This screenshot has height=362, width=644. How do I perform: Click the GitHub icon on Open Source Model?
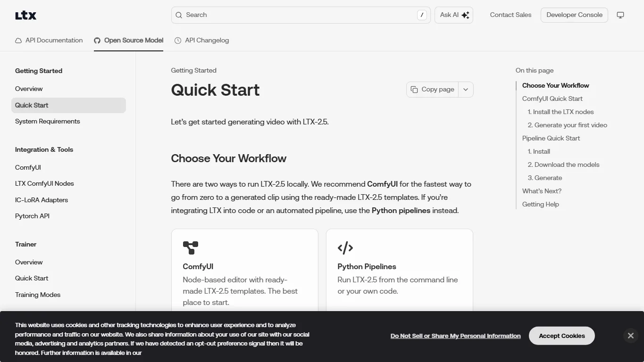tap(97, 41)
